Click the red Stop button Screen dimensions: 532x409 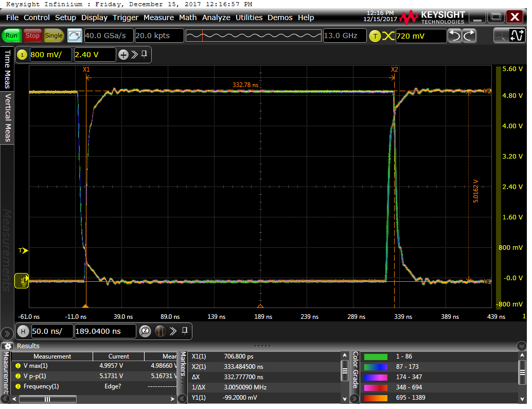point(32,36)
